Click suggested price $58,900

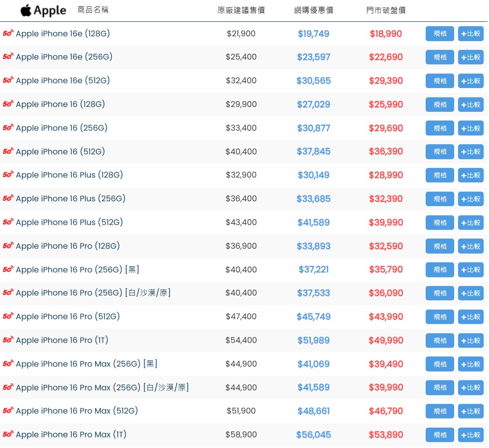pos(241,434)
